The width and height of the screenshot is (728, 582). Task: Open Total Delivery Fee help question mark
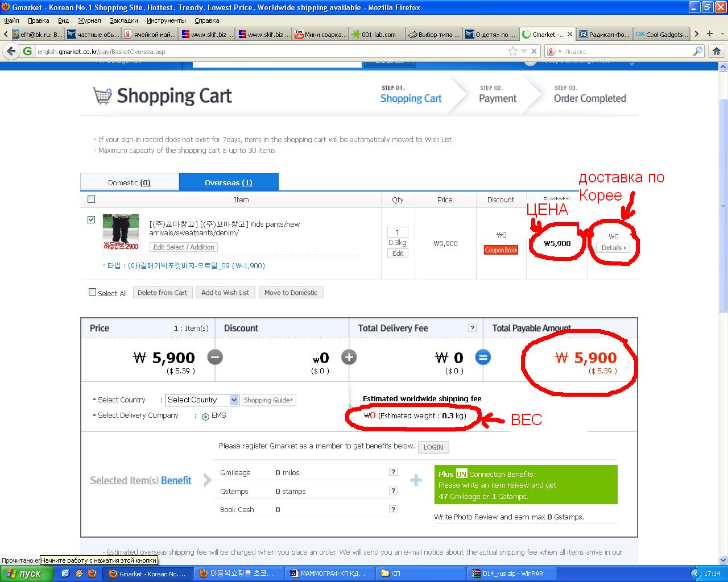[472, 328]
